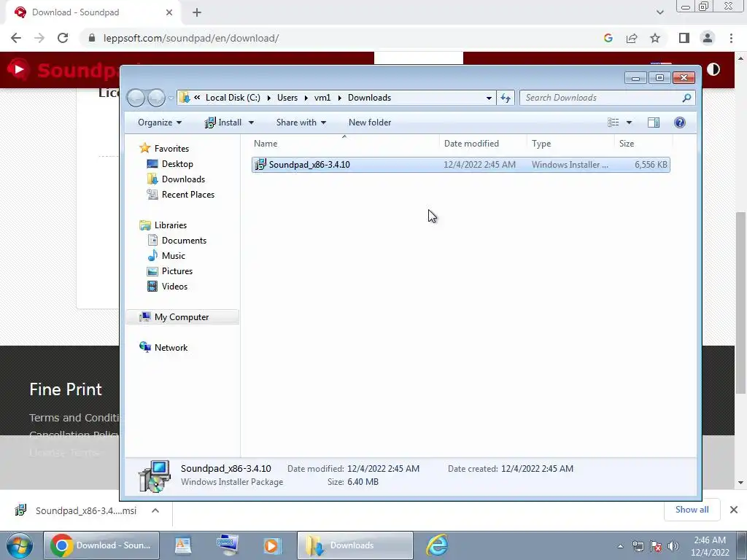The height and width of the screenshot is (560, 747).
Task: Click the large installer icon in details pane
Action: click(155, 476)
